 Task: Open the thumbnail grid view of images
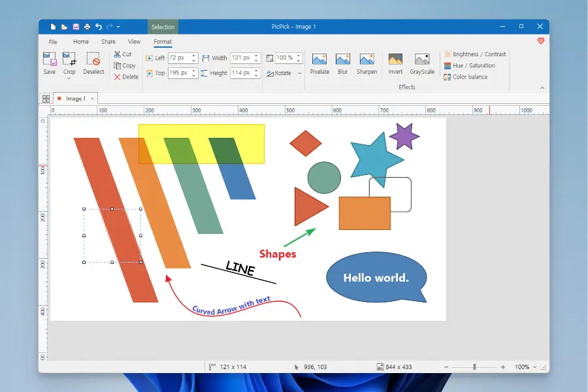click(x=46, y=99)
